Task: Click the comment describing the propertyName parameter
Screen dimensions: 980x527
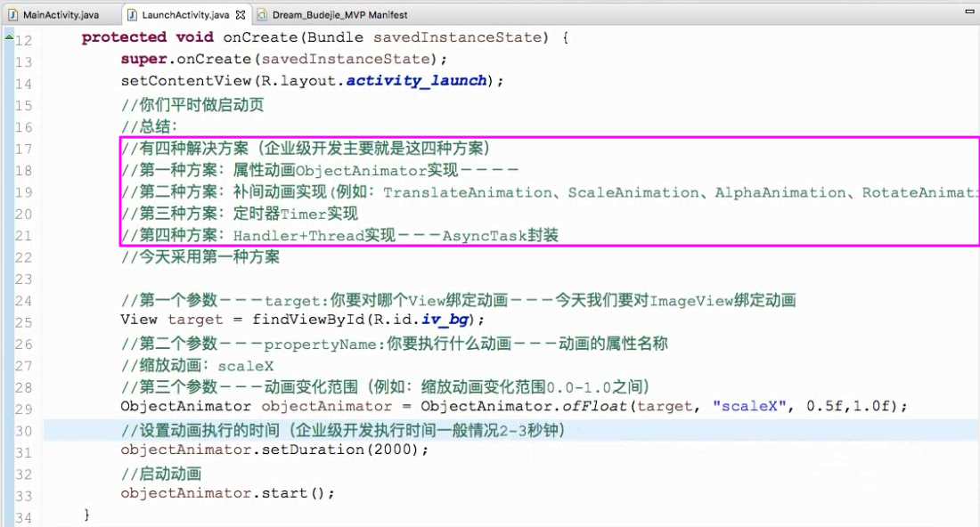Action: 395,344
